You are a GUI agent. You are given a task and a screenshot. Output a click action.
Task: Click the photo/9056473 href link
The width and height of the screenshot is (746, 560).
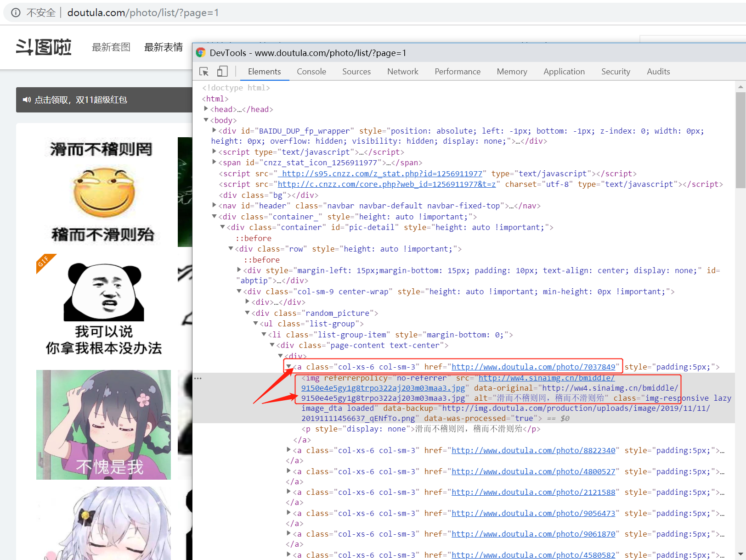point(533,513)
